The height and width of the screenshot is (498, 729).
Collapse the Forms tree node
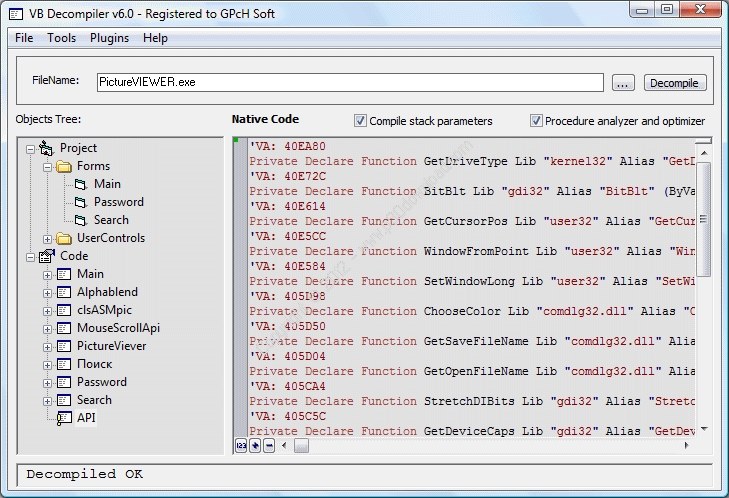[x=48, y=166]
